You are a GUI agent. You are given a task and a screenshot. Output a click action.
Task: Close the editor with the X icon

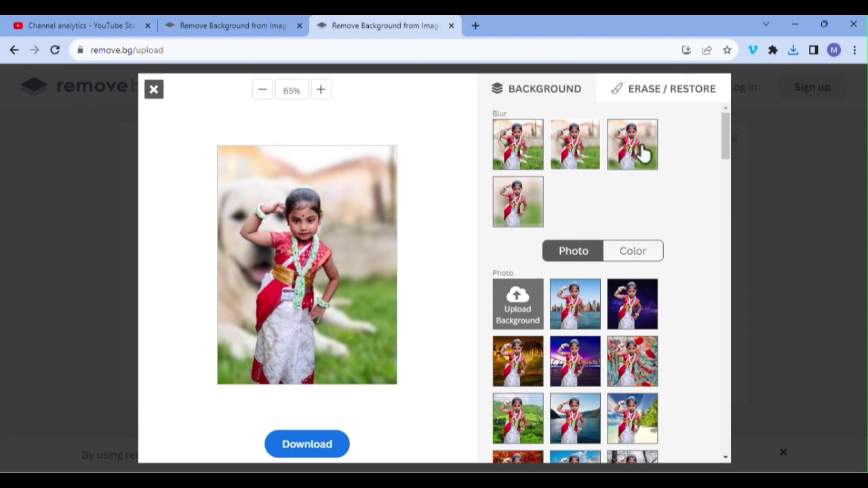[x=154, y=89]
